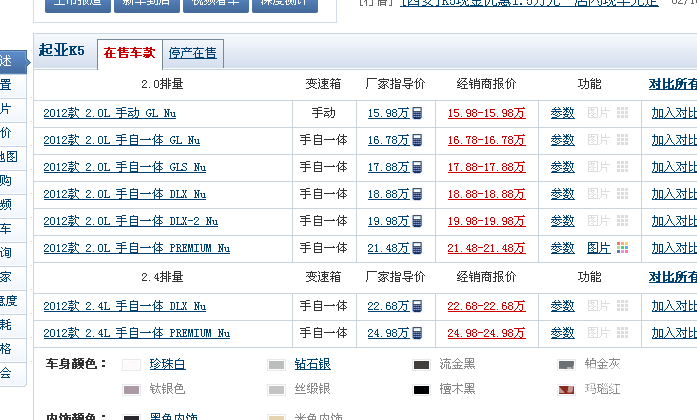Click dealer price 19.98-19.98万

point(487,221)
